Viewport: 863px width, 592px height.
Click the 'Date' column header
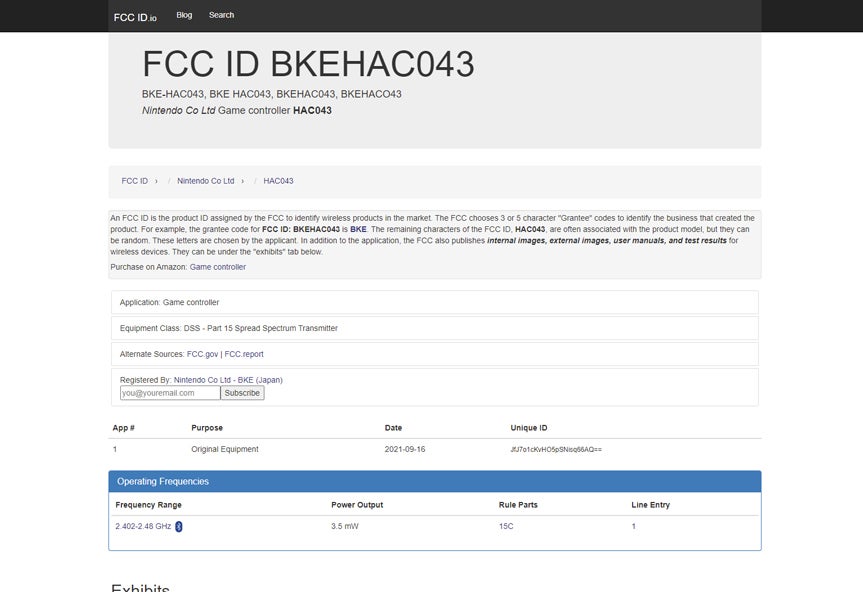(x=393, y=428)
